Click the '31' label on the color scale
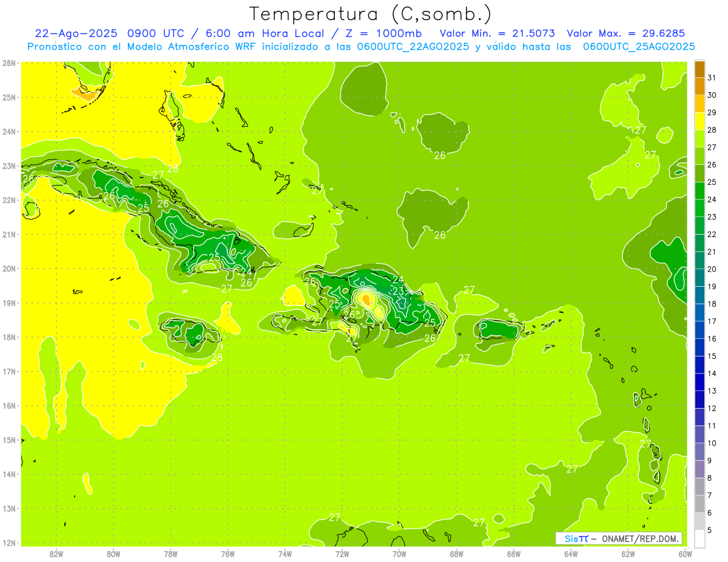 (712, 78)
